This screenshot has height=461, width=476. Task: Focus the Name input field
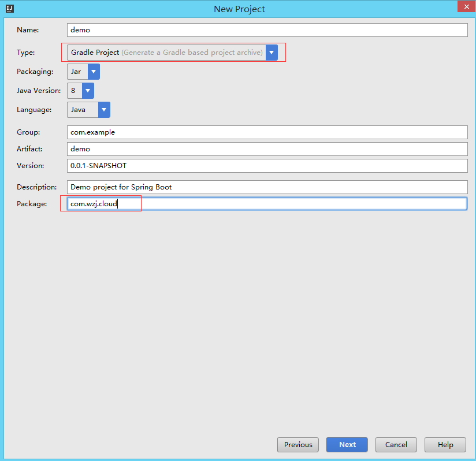click(x=267, y=30)
